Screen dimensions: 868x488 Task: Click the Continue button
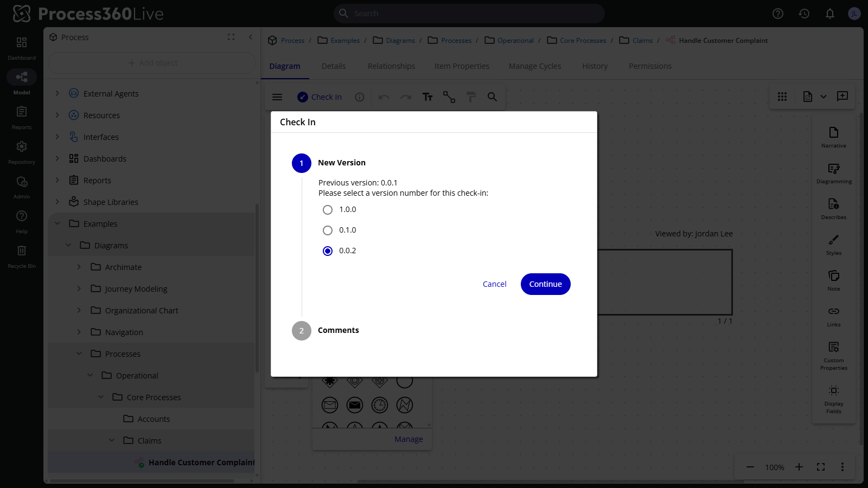(546, 284)
